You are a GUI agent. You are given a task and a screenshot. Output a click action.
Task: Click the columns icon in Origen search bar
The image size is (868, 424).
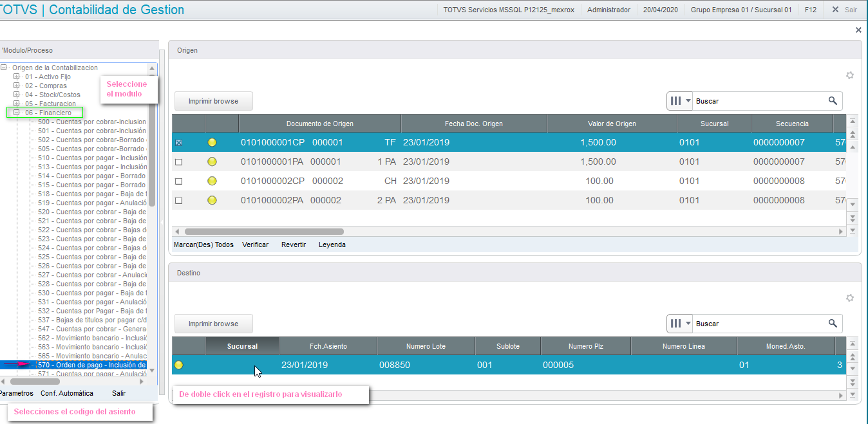click(x=676, y=101)
